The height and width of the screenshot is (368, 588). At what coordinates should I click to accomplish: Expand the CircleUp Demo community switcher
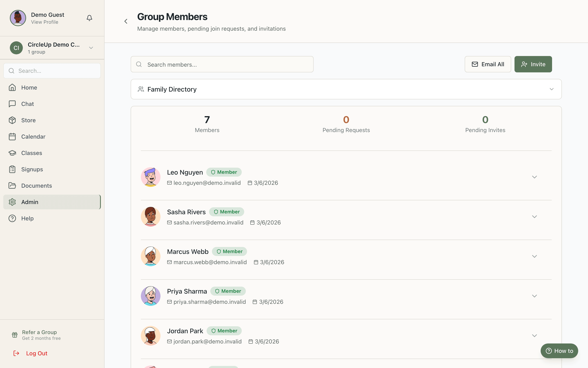coord(91,48)
